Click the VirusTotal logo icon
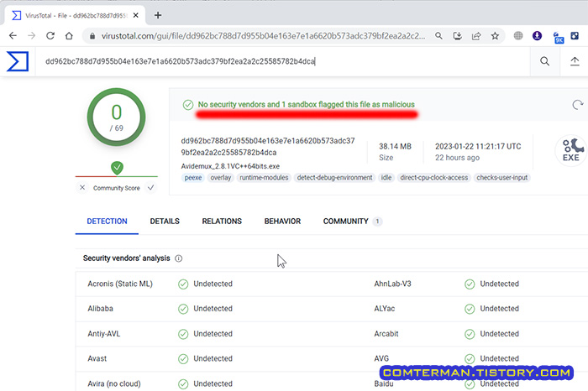 (18, 61)
